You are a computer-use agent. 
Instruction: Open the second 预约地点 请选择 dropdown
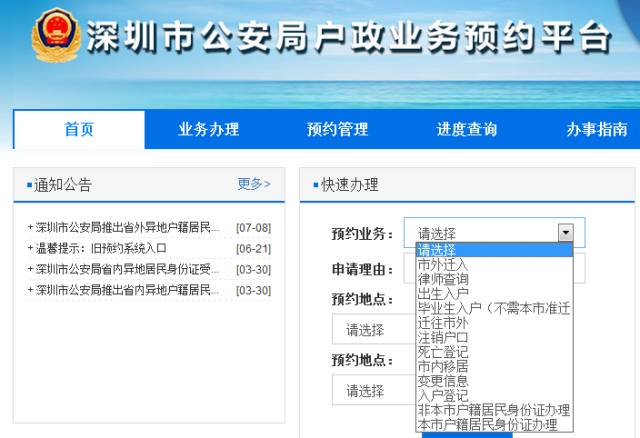tap(374, 391)
